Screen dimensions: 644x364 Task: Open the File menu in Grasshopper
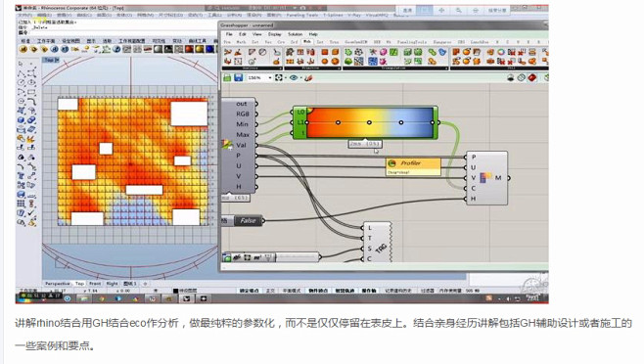pyautogui.click(x=229, y=34)
